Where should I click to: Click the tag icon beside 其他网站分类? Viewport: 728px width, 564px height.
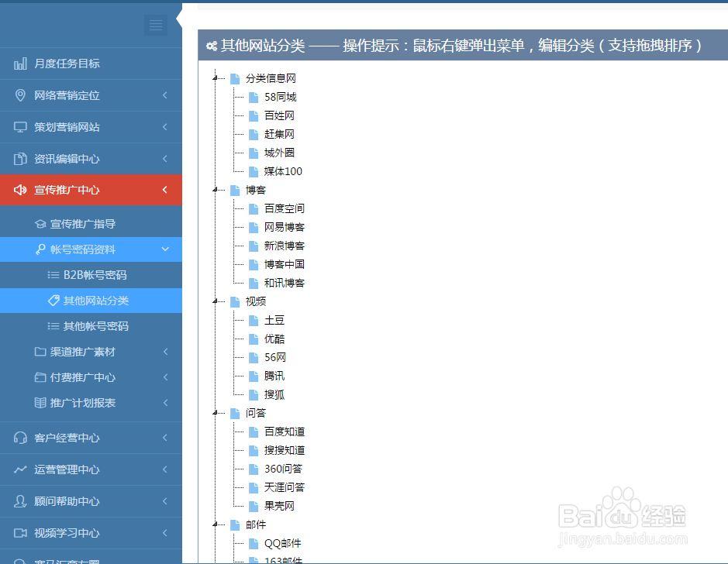click(x=53, y=301)
